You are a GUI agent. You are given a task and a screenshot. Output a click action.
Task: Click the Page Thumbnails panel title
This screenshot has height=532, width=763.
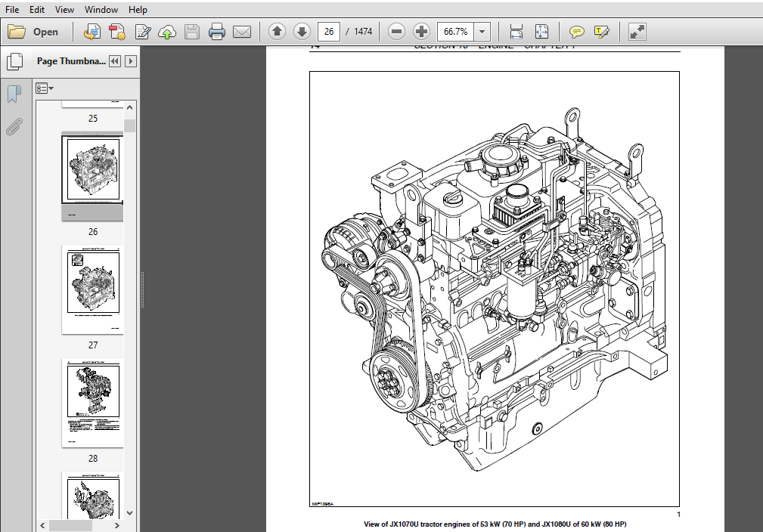pos(71,61)
